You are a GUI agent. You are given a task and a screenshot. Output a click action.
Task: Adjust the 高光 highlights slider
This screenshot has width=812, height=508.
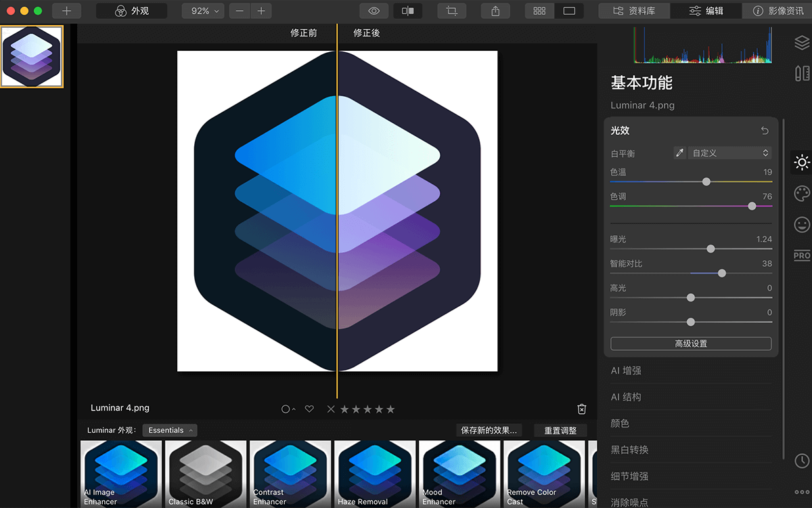[x=691, y=297]
